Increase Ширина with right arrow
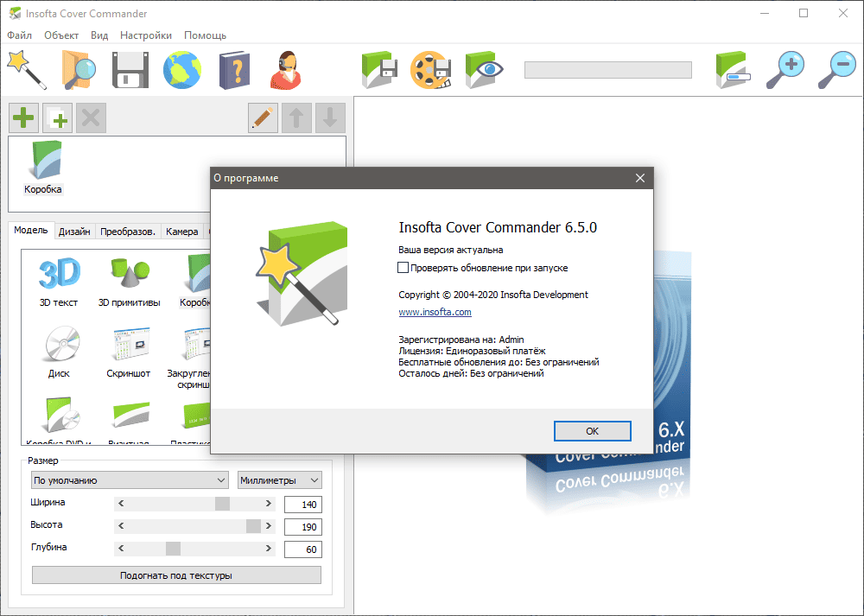The width and height of the screenshot is (864, 616). 269,504
